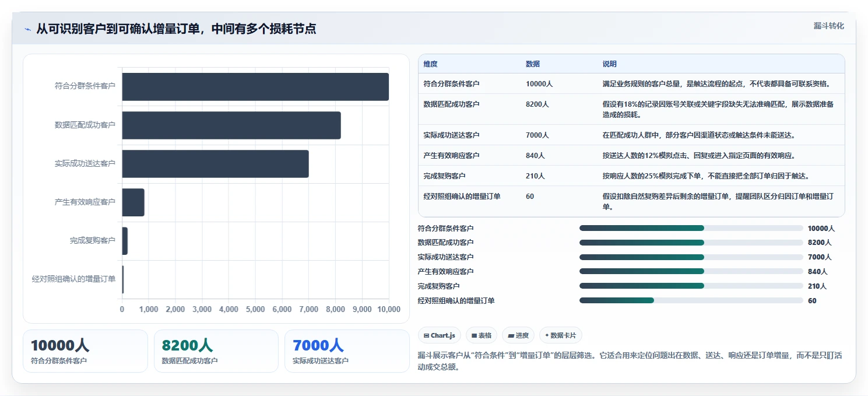Click the description starting 满足业务规则的客户总量
The image size is (868, 396).
(716, 84)
